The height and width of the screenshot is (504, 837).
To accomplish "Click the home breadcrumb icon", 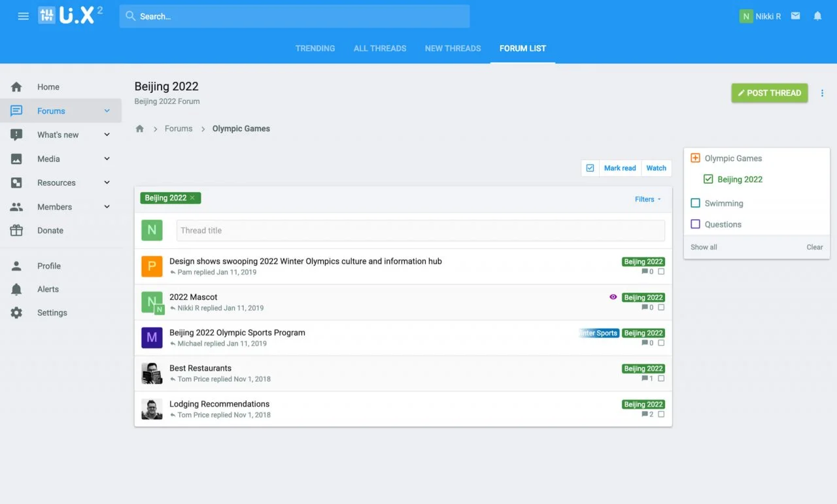I will (139, 129).
